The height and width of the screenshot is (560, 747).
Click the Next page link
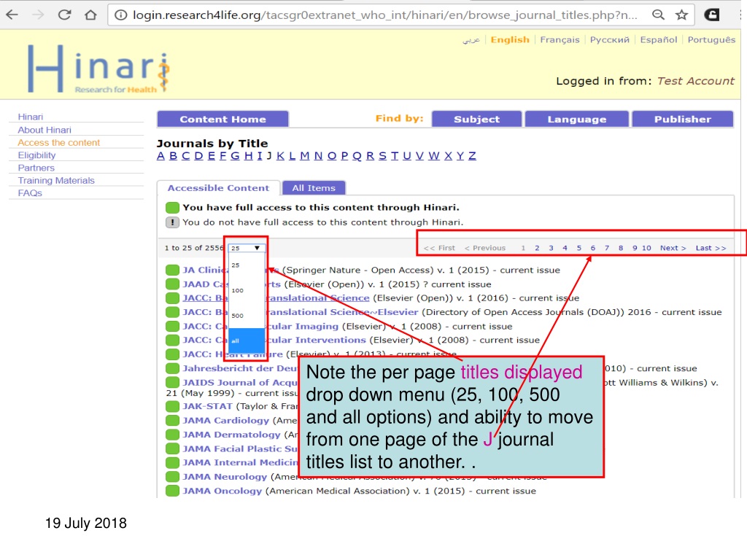(673, 248)
